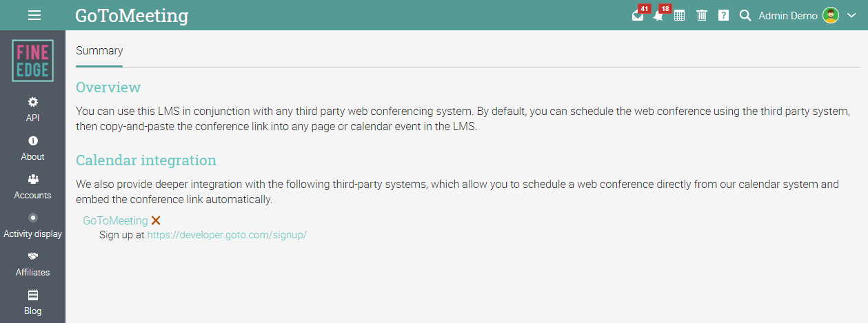Expand the Admin Demo dropdown arrow
868x323 pixels.
pyautogui.click(x=851, y=16)
